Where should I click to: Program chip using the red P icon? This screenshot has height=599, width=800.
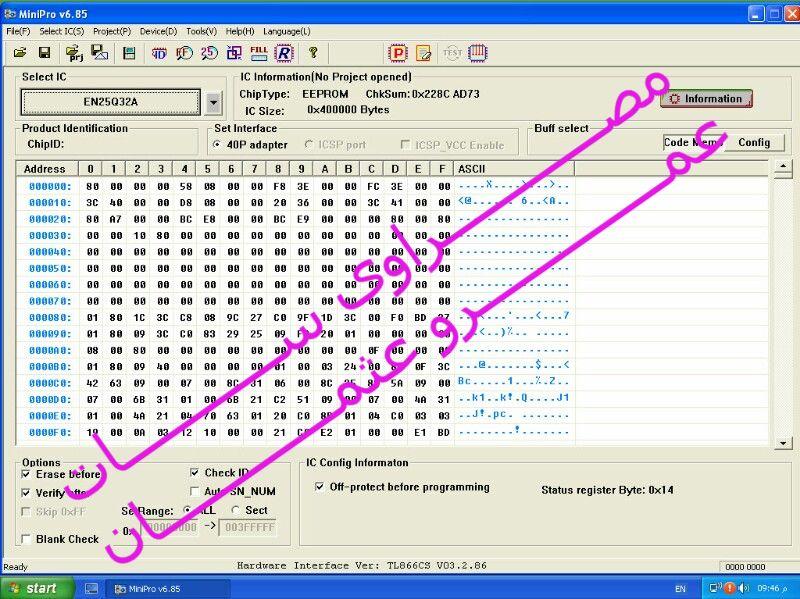coord(398,53)
